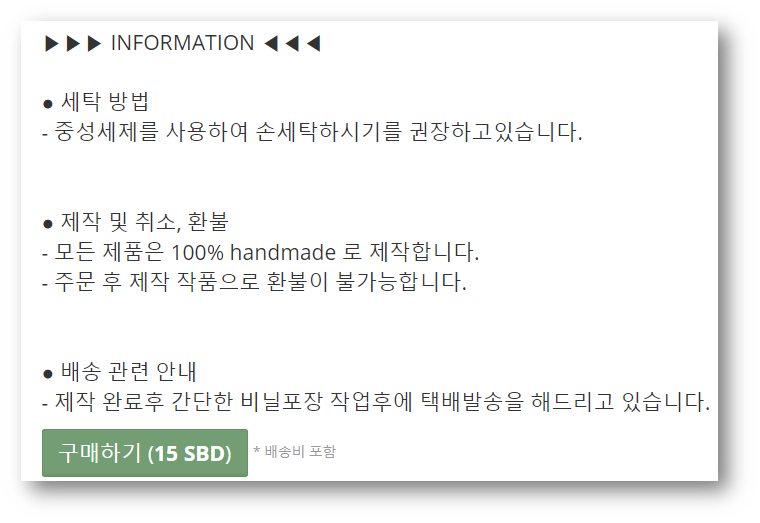
Task: Click the 100% handmade text line
Action: coord(261,252)
